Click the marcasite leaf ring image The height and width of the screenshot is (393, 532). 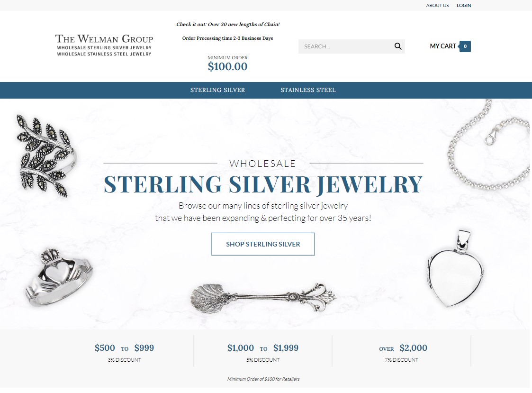(x=46, y=155)
